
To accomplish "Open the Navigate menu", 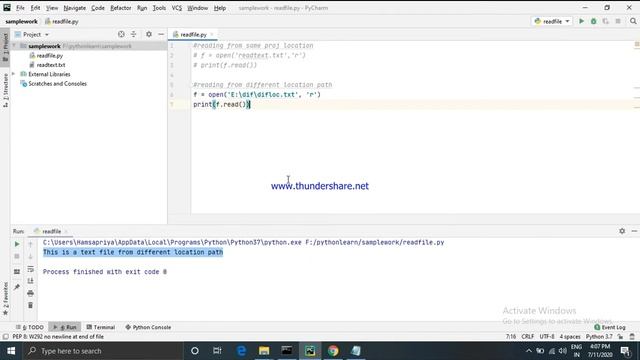I will coord(75,8).
